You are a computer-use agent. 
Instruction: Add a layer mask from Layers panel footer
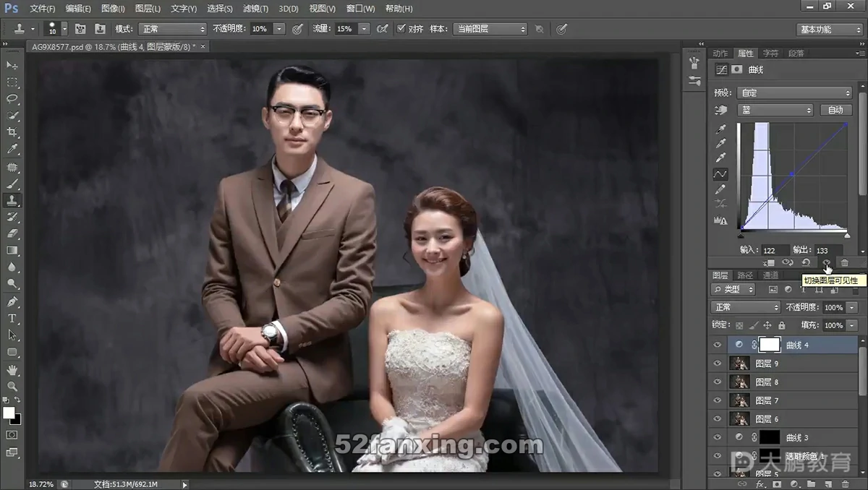[x=777, y=483]
